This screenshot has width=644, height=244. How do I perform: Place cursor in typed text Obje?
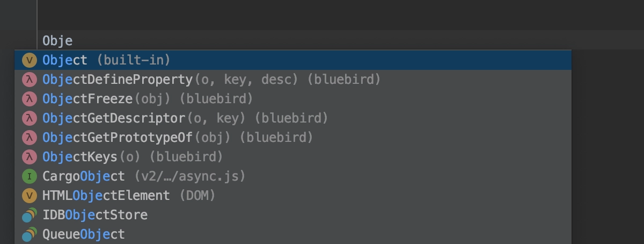point(57,40)
